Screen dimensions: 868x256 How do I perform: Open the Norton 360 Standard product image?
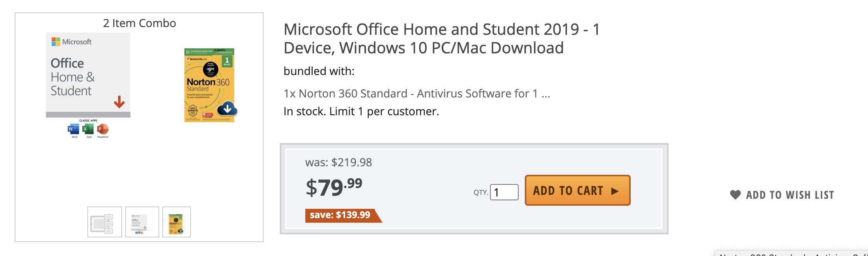[209, 85]
